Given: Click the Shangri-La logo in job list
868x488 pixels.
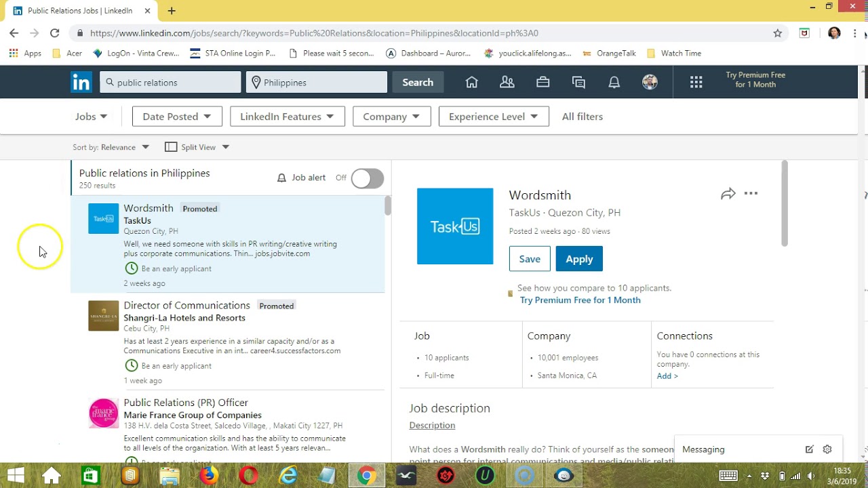Looking at the screenshot, I should point(103,316).
